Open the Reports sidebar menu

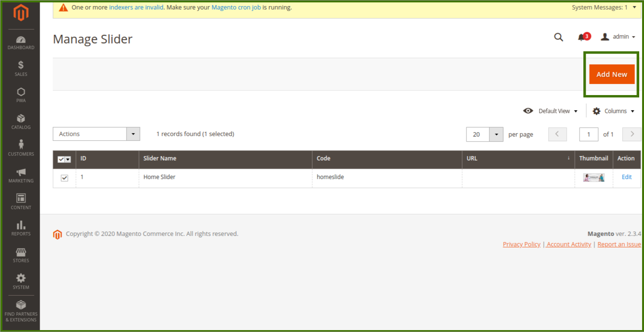pos(21,228)
